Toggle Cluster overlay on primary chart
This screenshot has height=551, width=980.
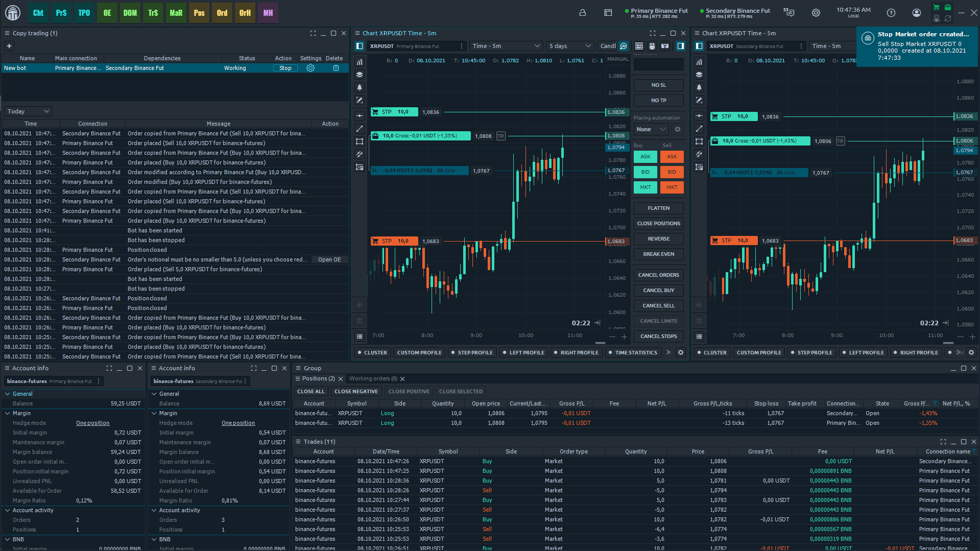click(x=372, y=352)
